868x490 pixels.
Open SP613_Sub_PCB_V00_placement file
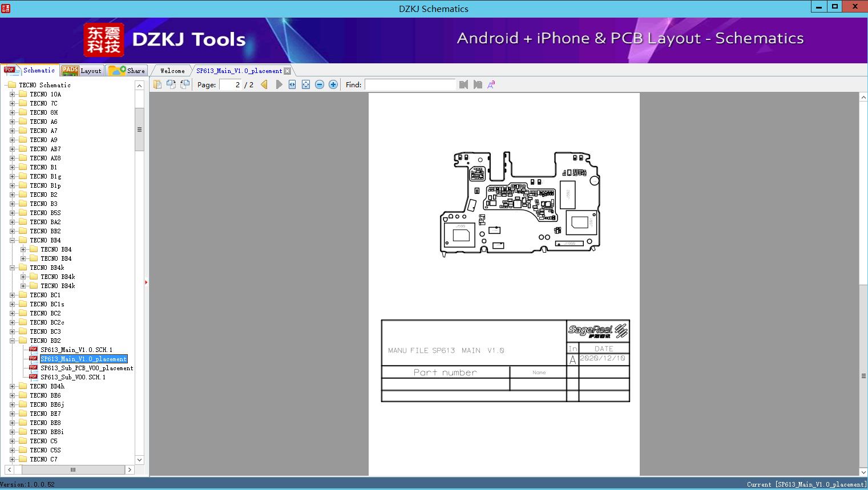[87, 368]
